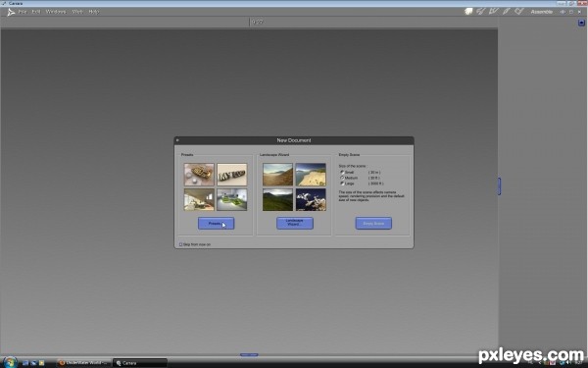Click the Landscape Wizard button
Image resolution: width=588 pixels, height=368 pixels.
tap(295, 223)
